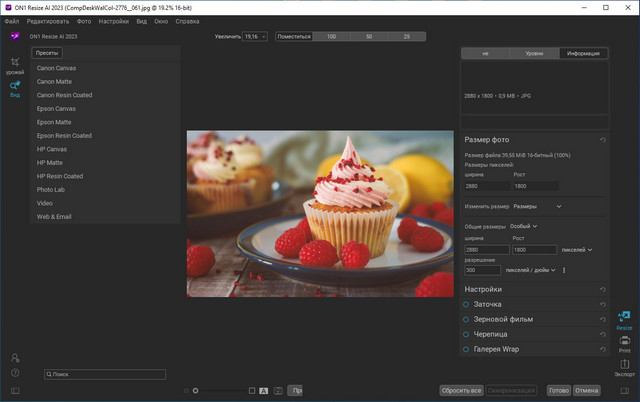Click the Resize module icon
Viewport: 640px width, 402px height.
coord(624,317)
